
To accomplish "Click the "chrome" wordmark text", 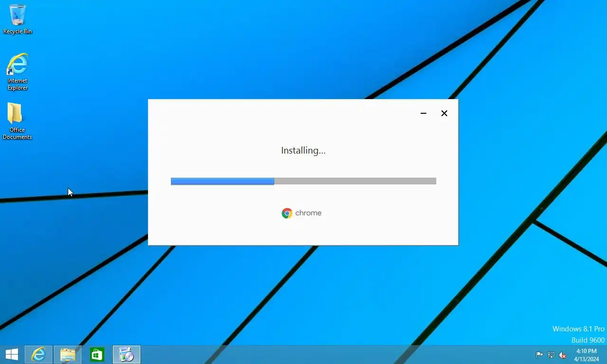I will tap(308, 213).
